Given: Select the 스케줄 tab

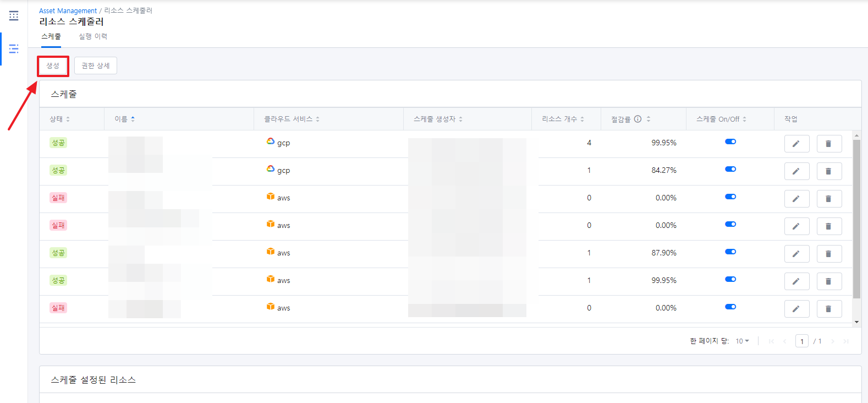Looking at the screenshot, I should [51, 36].
